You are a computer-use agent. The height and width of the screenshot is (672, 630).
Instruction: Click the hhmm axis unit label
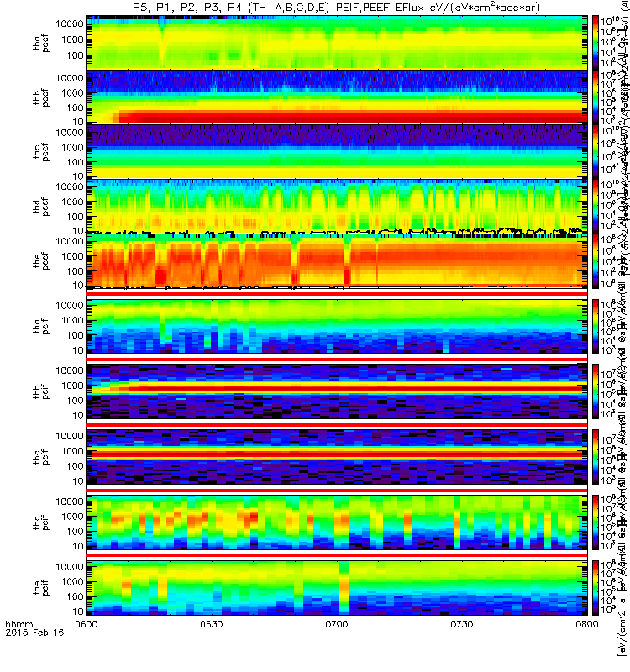pos(18,624)
